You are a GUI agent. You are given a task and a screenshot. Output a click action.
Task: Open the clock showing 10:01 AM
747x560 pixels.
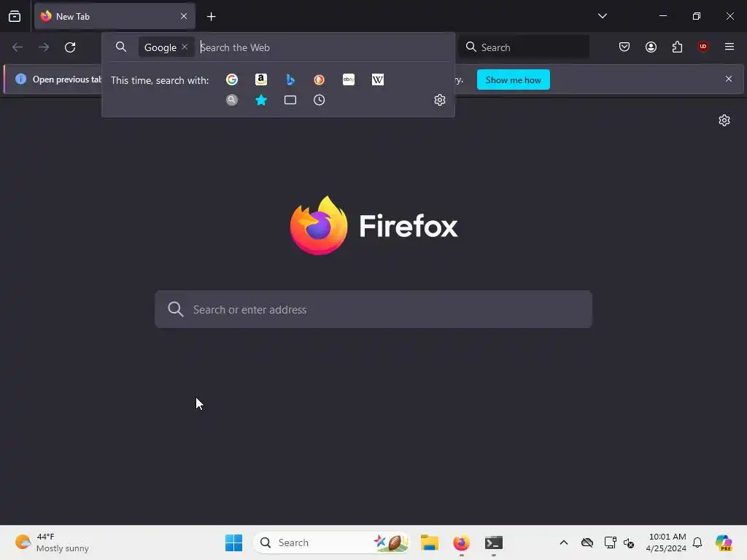tap(666, 542)
